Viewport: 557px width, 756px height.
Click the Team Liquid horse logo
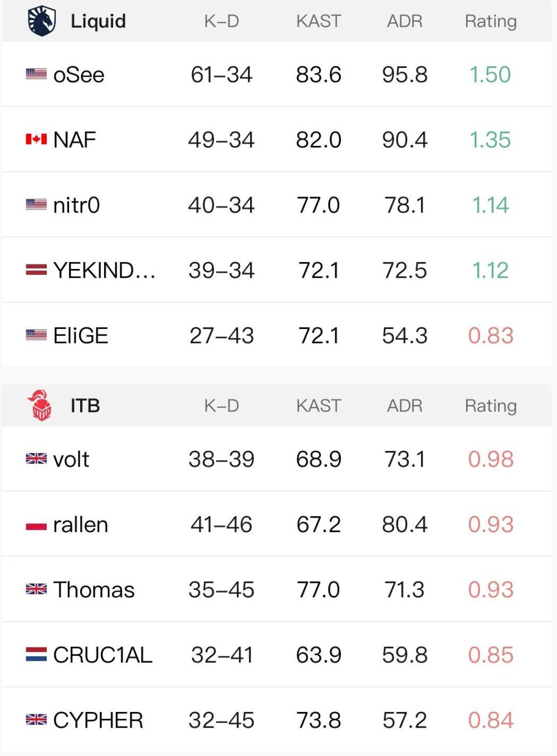click(42, 21)
